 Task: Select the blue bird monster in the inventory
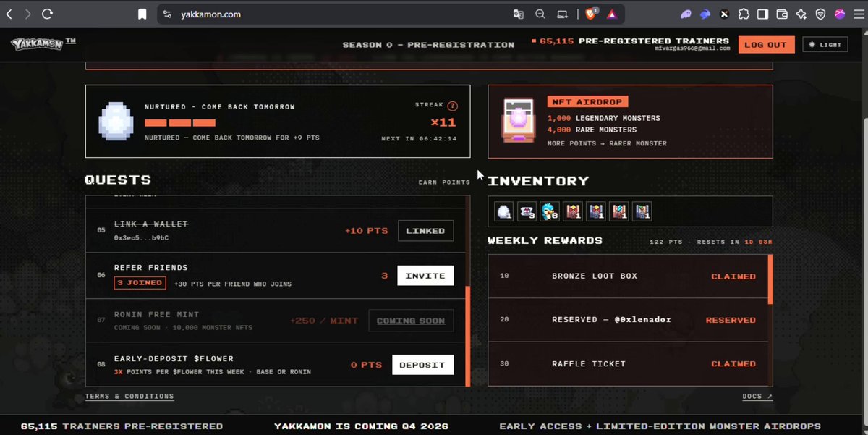tap(550, 211)
